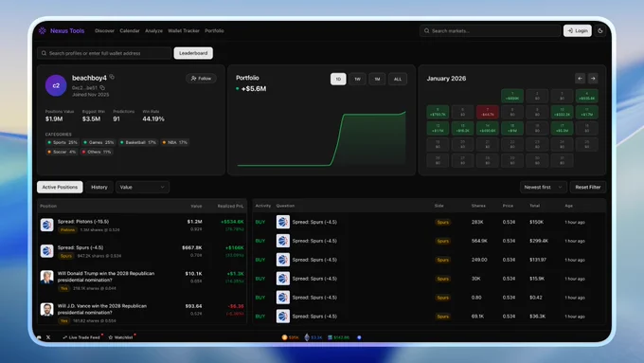Open the Watchlist
Image resolution: width=644 pixels, height=363 pixels.
coord(121,337)
